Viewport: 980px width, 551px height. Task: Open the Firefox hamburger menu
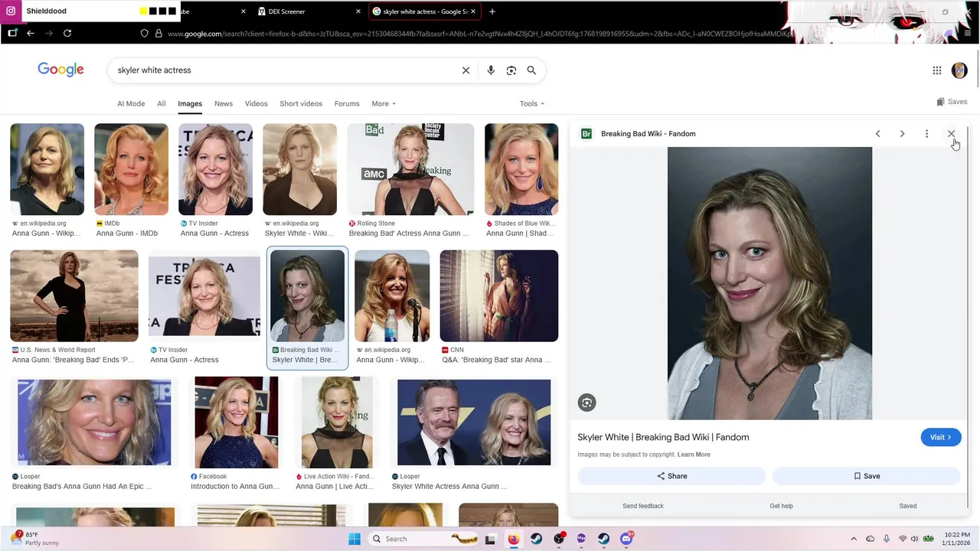[x=968, y=33]
